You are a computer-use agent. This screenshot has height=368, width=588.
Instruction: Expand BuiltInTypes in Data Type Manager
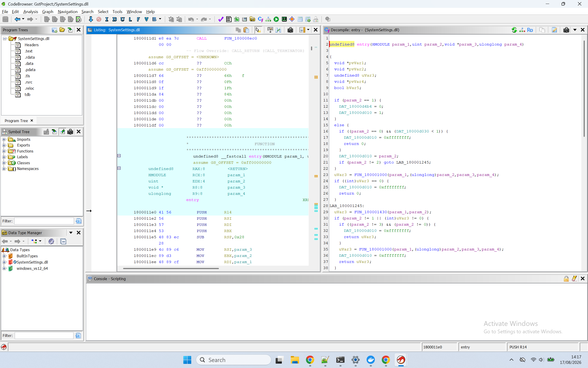tap(4, 256)
